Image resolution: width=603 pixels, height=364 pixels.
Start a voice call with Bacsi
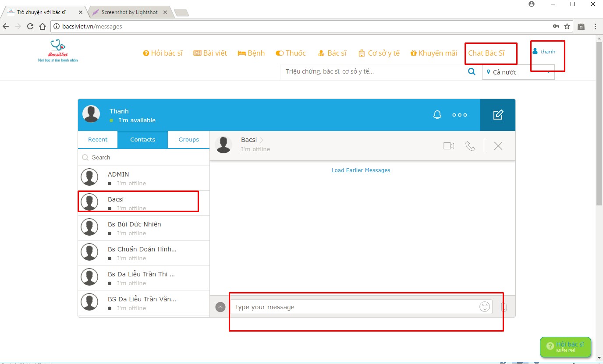click(470, 146)
